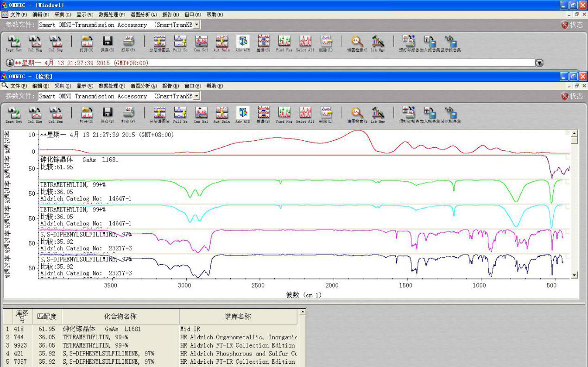This screenshot has height=367, width=588.
Task: Click Adv ATR icon in Window1 toolbar
Action: point(243,43)
